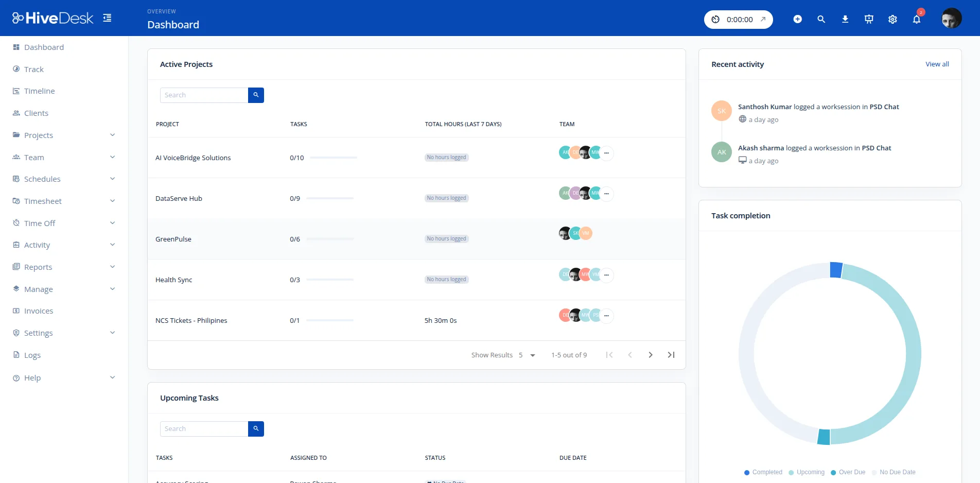
Task: Show hidden team members on Health Sync row
Action: click(x=607, y=275)
